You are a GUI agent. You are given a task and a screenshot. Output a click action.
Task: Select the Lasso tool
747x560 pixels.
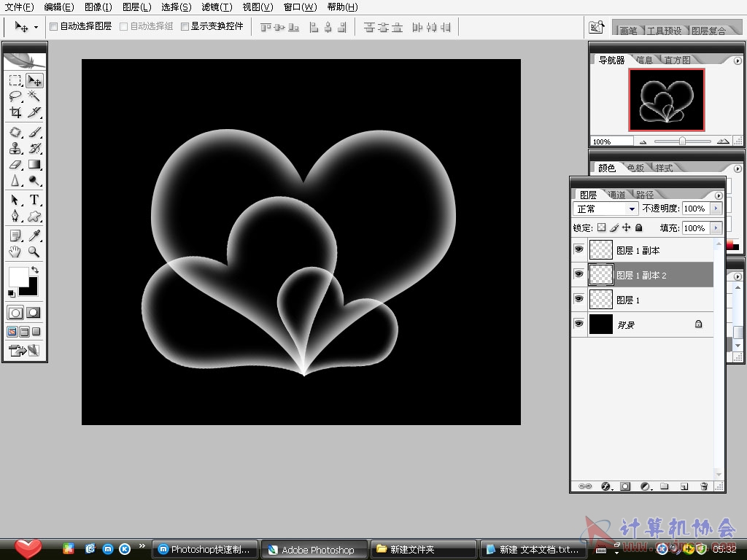[15, 96]
